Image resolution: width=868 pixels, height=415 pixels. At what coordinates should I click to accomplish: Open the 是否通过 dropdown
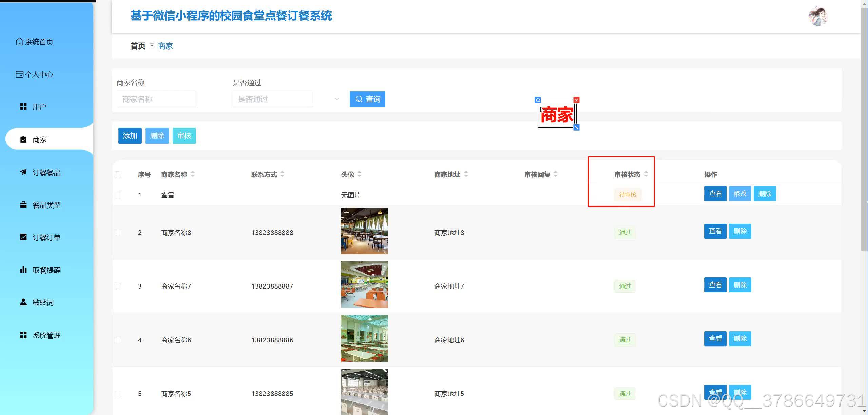[x=272, y=99]
